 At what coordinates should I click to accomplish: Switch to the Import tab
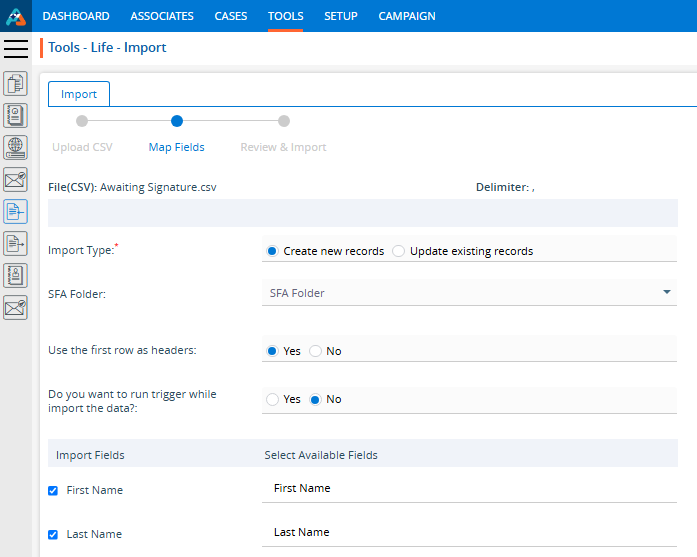(x=79, y=94)
